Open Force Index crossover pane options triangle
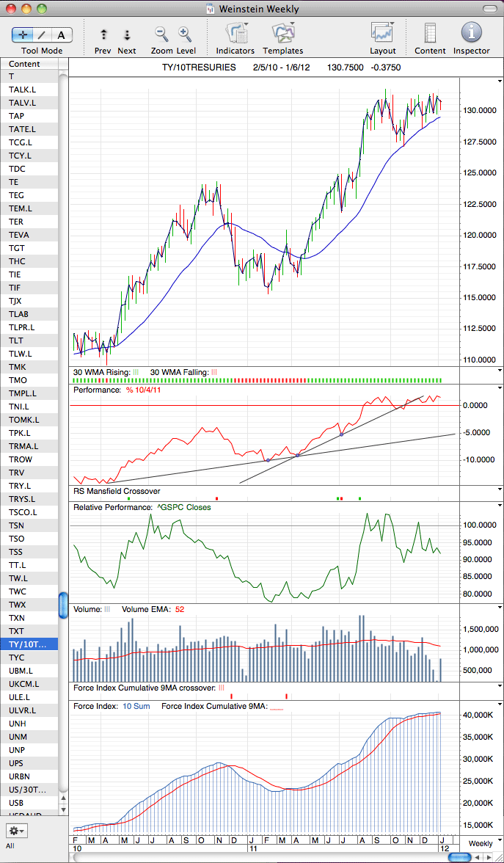The image size is (504, 863). (x=499, y=685)
